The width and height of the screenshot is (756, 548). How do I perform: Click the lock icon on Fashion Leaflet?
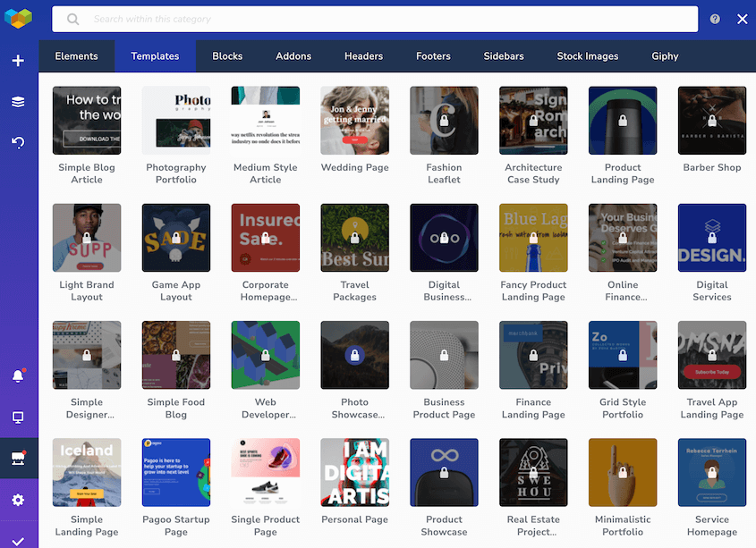(444, 121)
